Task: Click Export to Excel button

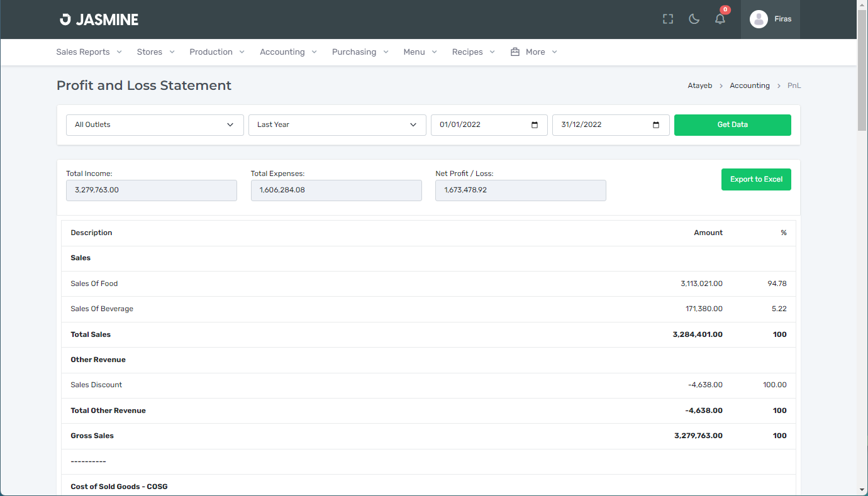Action: (x=756, y=180)
